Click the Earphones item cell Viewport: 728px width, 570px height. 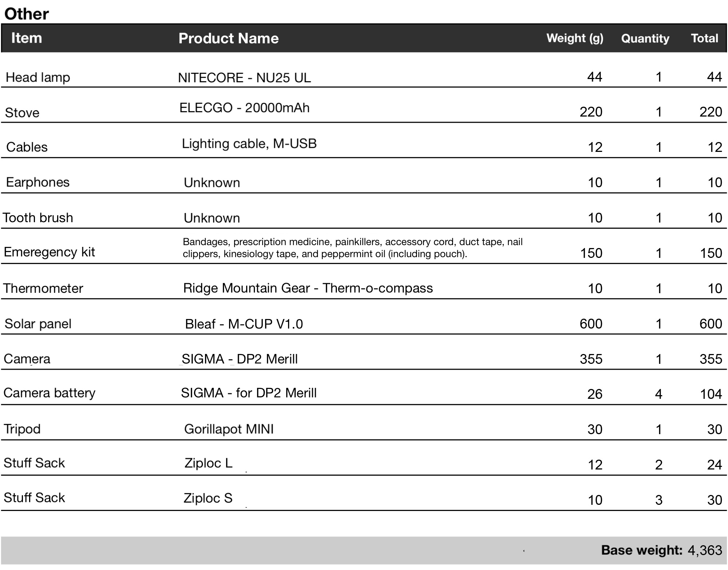pos(38,182)
